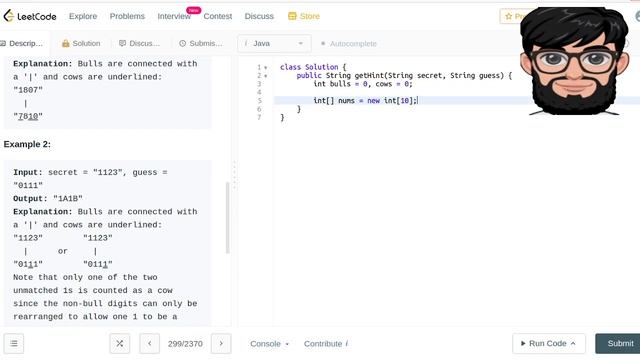Toggle the Autocomplete option
Viewport: 640px width, 360px height.
pyautogui.click(x=349, y=43)
